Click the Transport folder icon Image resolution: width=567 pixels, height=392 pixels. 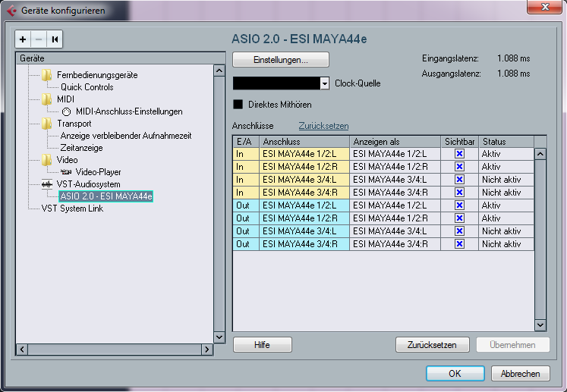click(x=46, y=124)
